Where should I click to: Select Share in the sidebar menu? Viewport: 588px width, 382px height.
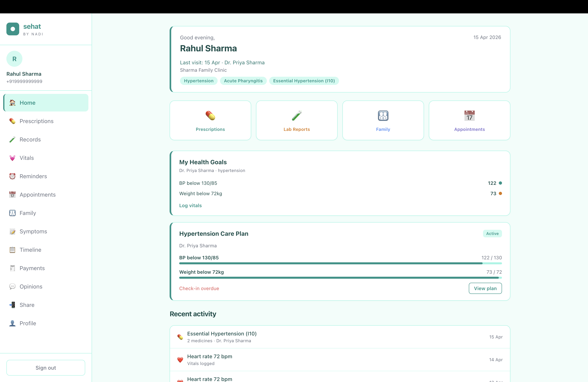tap(46, 305)
